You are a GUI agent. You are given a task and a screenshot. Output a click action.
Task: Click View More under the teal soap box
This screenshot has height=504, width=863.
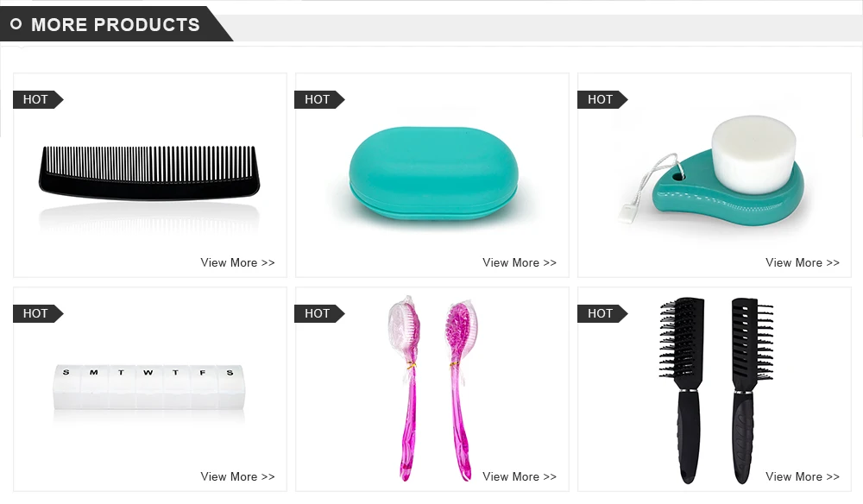520,262
